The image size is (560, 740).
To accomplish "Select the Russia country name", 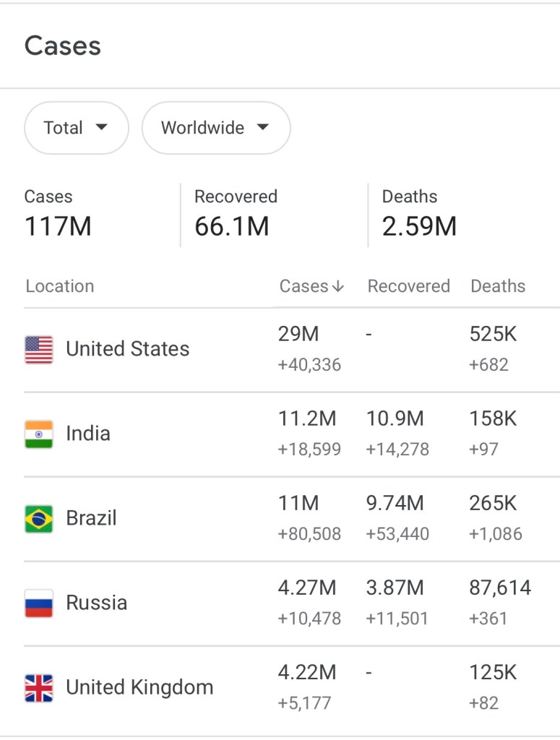I will [96, 603].
